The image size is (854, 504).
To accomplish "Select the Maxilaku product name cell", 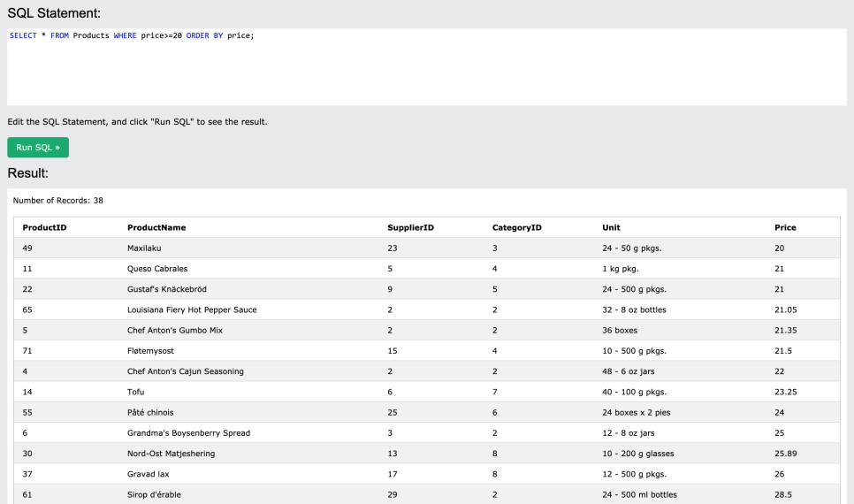I will [x=144, y=248].
